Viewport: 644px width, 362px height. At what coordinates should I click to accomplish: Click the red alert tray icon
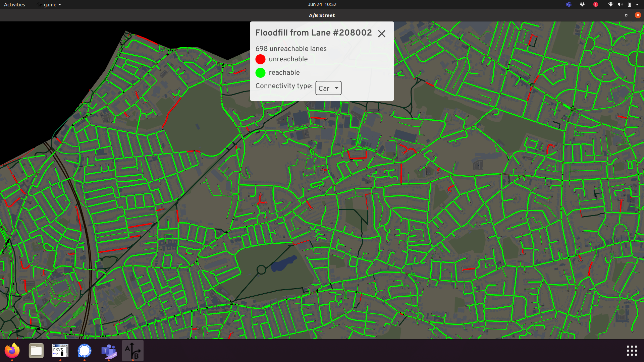(596, 4)
